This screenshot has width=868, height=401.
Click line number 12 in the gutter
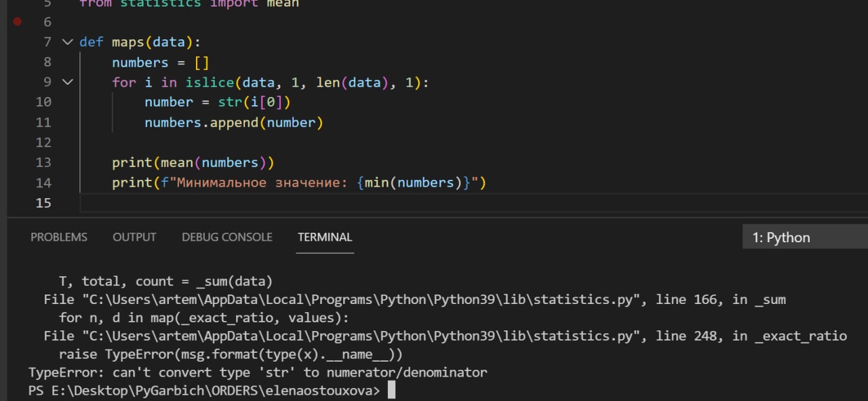pyautogui.click(x=43, y=142)
